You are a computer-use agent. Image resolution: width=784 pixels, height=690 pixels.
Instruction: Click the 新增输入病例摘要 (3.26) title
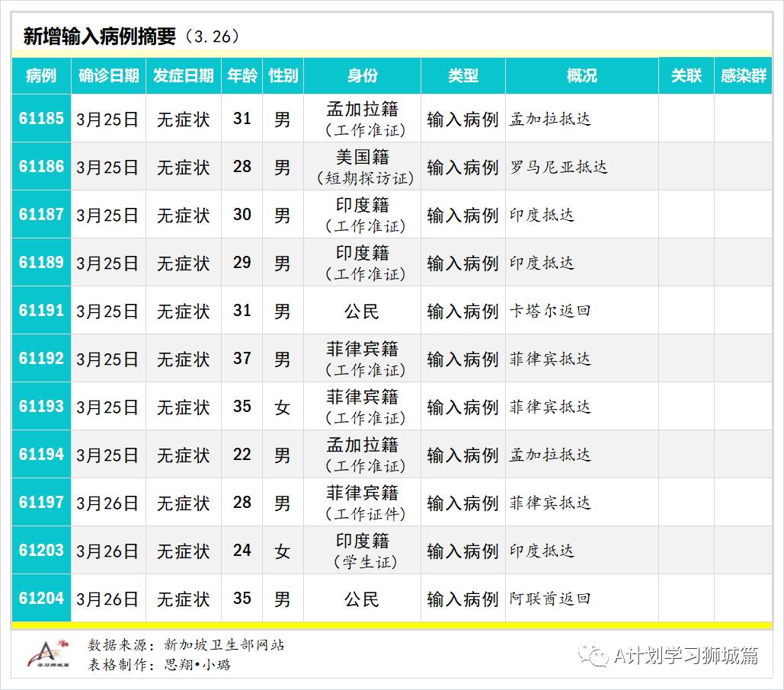coord(130,34)
